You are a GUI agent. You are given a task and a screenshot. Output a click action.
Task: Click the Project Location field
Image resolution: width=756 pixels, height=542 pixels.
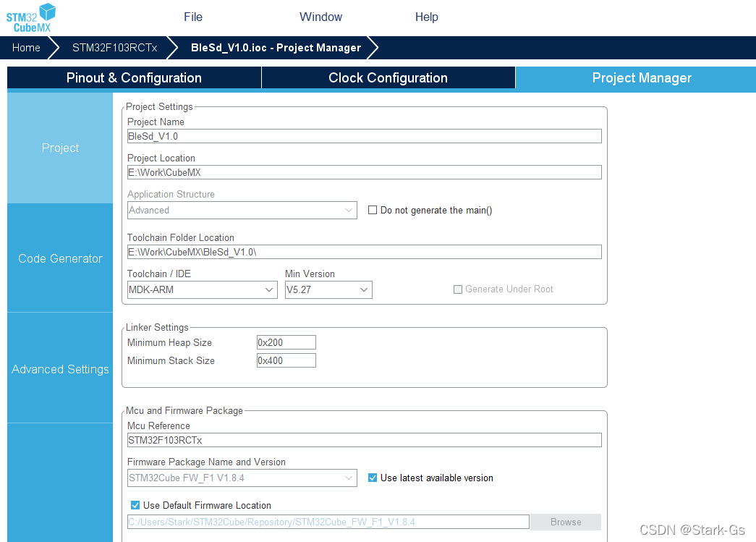(x=364, y=172)
